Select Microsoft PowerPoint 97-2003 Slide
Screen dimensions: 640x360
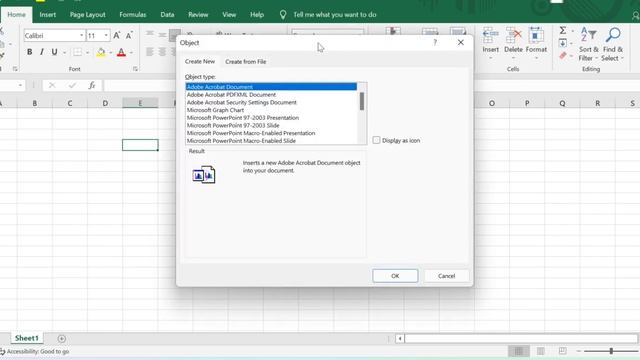click(x=271, y=125)
